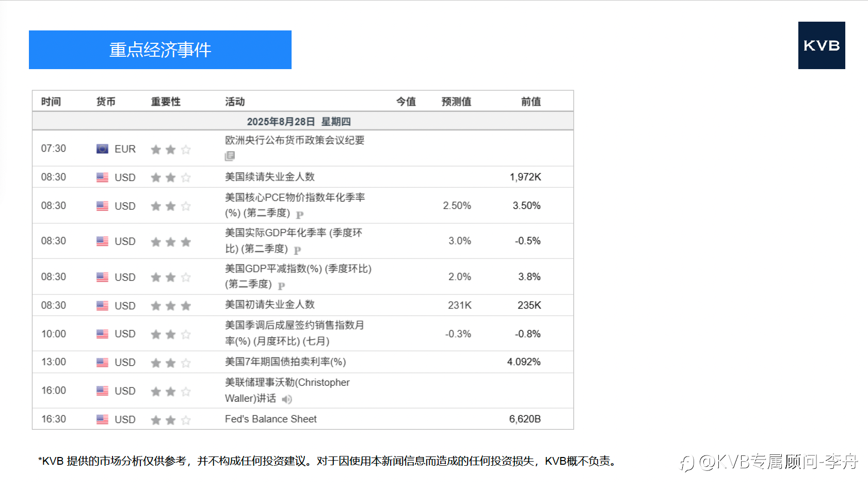Click forecast value 2.0%
This screenshot has width=868, height=490.
click(x=460, y=276)
